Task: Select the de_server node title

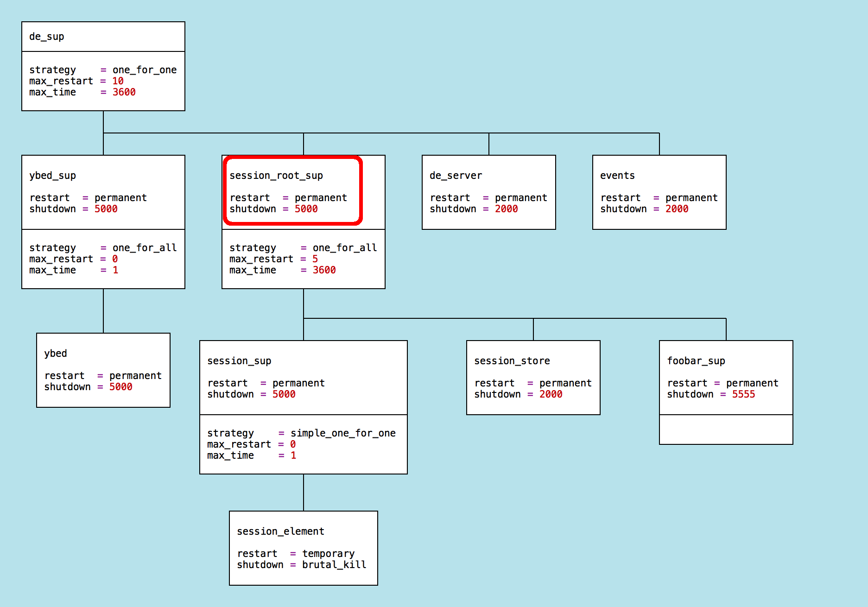Action: pos(456,176)
